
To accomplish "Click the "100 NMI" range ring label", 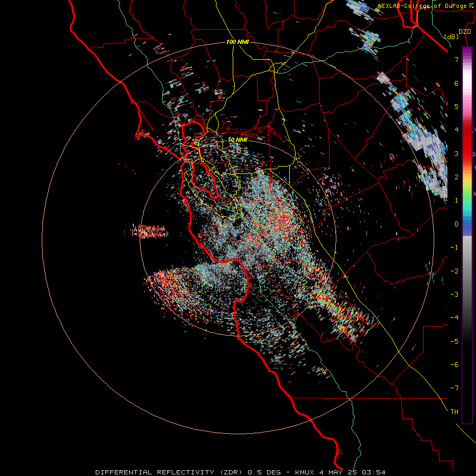I will point(237,42).
